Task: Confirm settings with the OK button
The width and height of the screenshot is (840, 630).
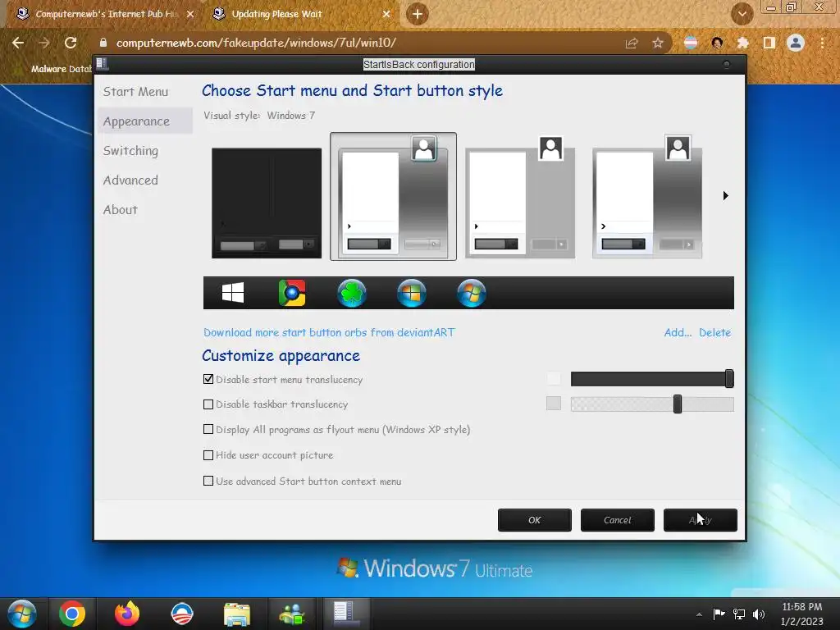Action: point(535,519)
